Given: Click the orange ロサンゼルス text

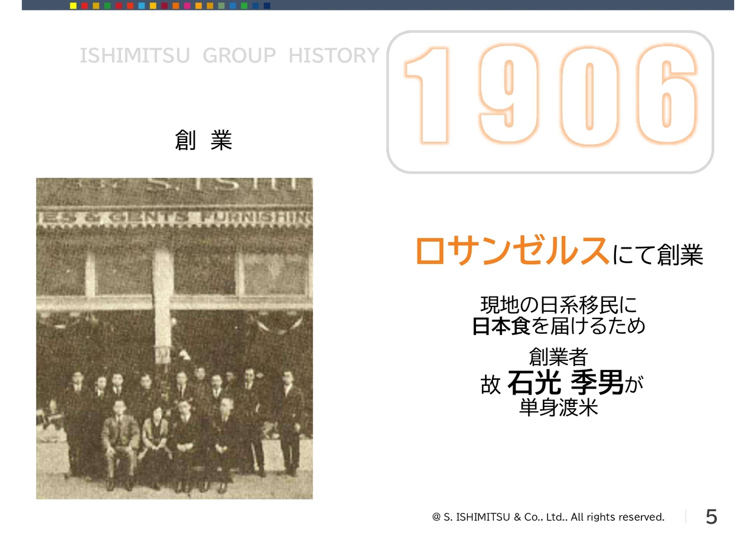Looking at the screenshot, I should point(512,250).
